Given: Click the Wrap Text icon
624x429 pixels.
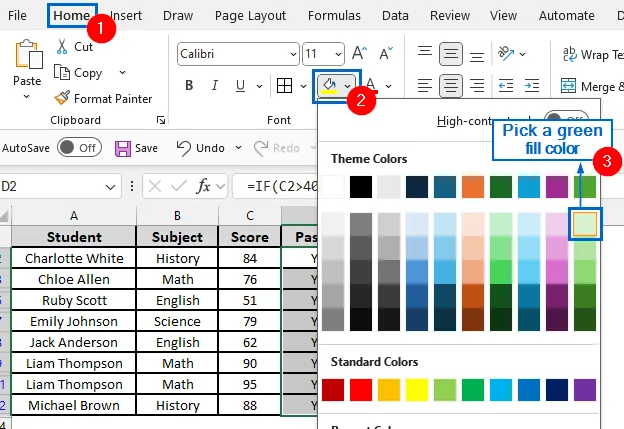Looking at the screenshot, I should click(569, 54).
